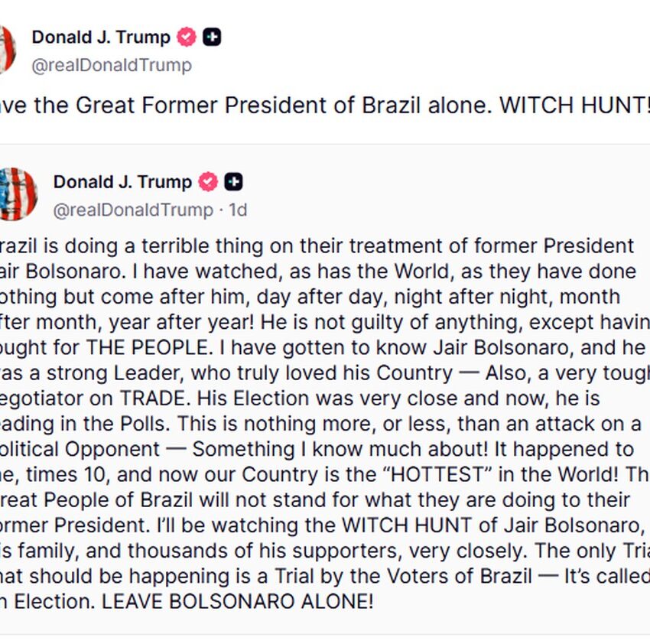Click the verified checkmark badge in the quoted post
Viewport: 650px width, 644px height.
pos(208,181)
